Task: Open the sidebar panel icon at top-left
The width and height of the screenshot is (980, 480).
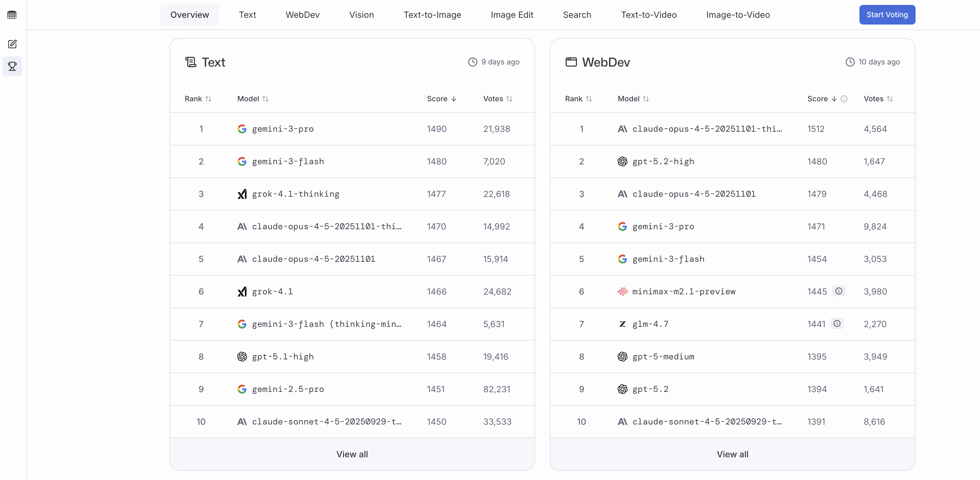Action: 12,15
